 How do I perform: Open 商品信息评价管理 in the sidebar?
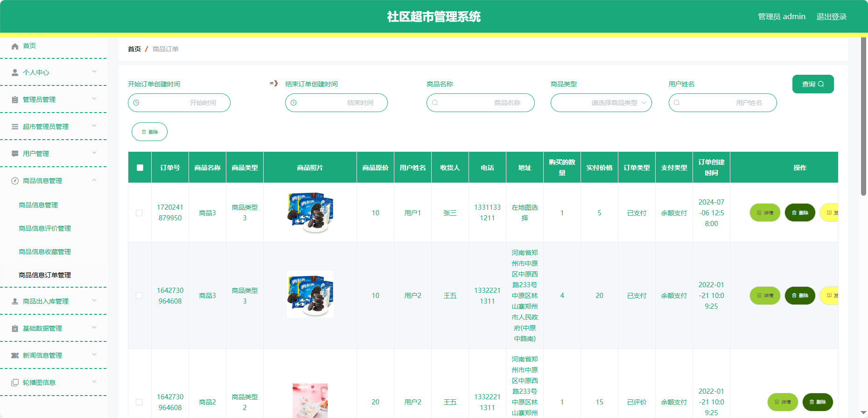(x=45, y=228)
